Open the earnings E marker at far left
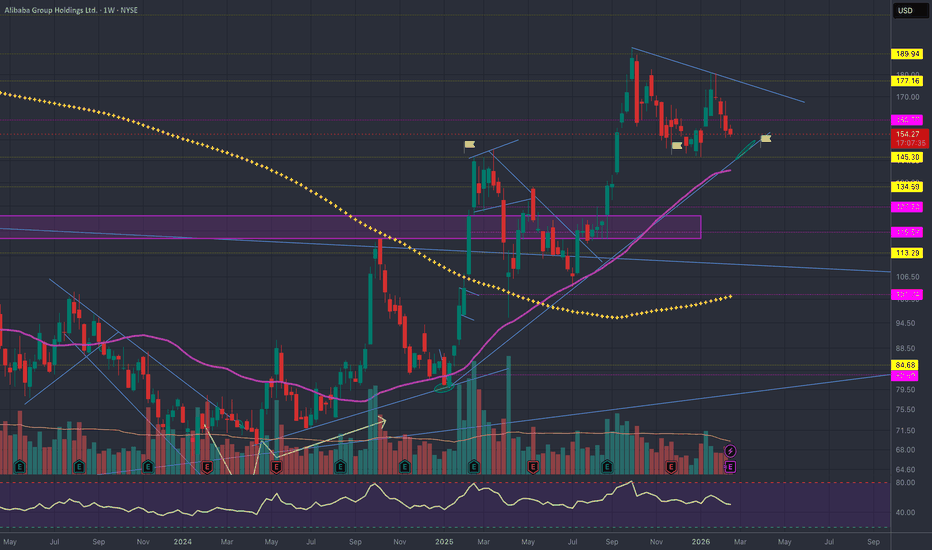932x550 pixels. (x=19, y=466)
